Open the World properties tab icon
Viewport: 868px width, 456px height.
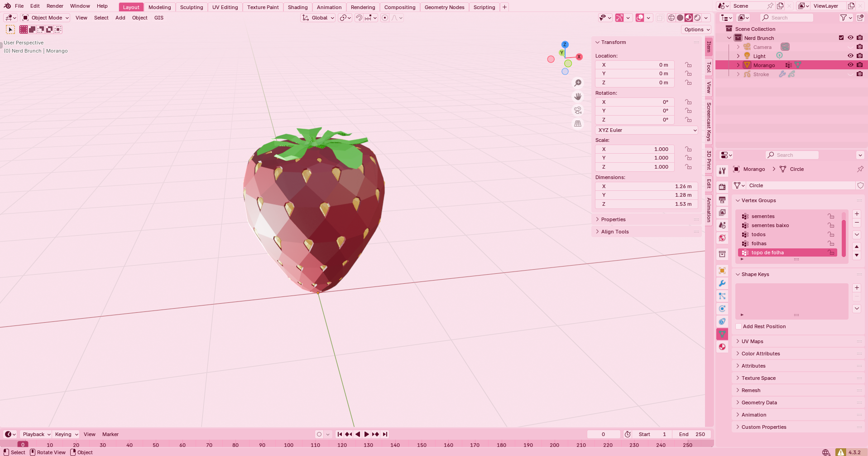tap(722, 238)
